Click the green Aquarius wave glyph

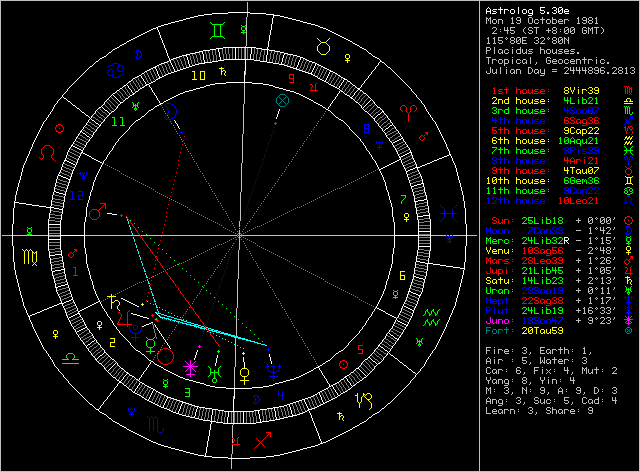[x=431, y=318]
